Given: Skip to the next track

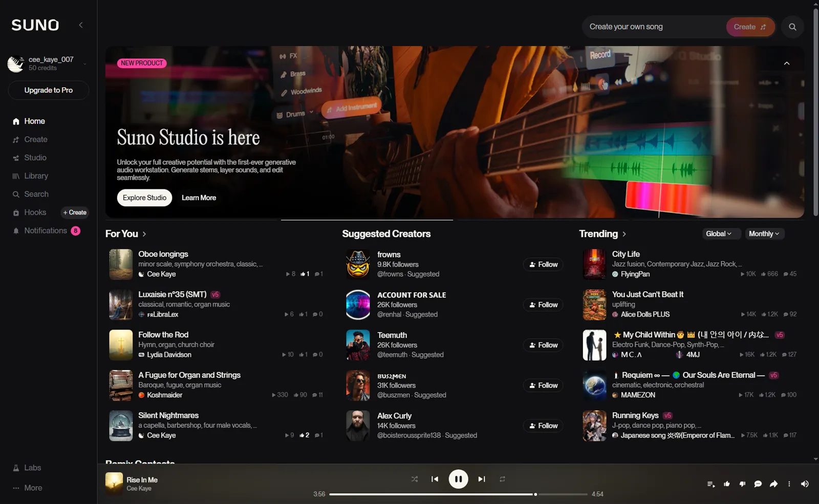Looking at the screenshot, I should pyautogui.click(x=481, y=479).
